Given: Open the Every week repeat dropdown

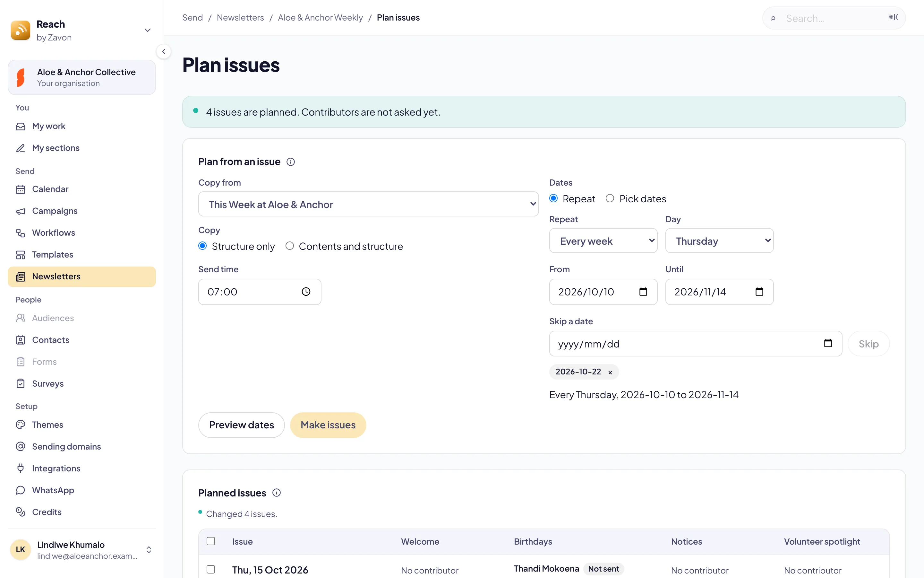Looking at the screenshot, I should click(x=603, y=241).
